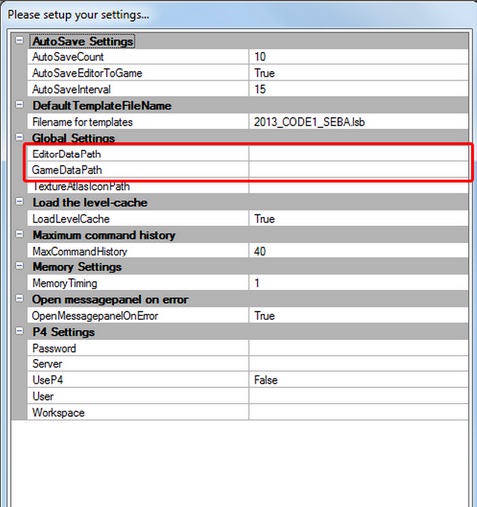The height and width of the screenshot is (507, 477).
Task: Click the empty EditorDataPath value field
Action: 359,154
